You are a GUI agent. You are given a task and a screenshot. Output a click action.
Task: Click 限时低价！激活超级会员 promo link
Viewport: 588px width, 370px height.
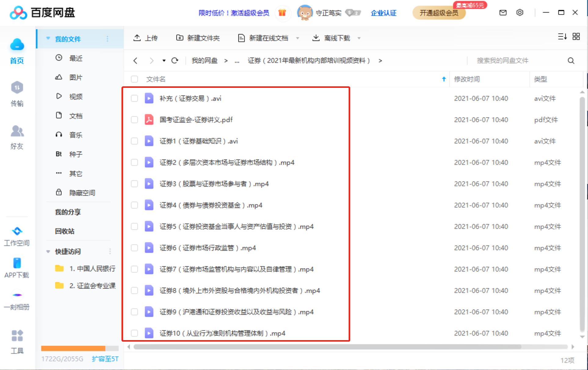pos(234,13)
